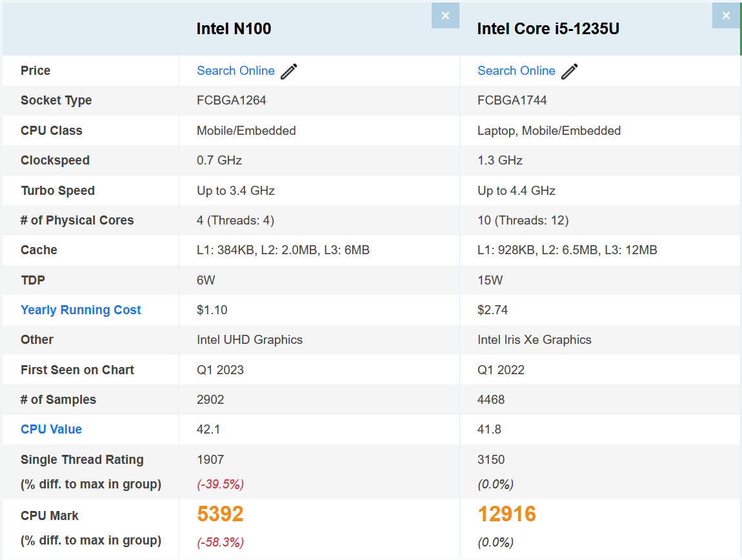Click the Socket Type row label
The width and height of the screenshot is (742, 560).
click(56, 101)
